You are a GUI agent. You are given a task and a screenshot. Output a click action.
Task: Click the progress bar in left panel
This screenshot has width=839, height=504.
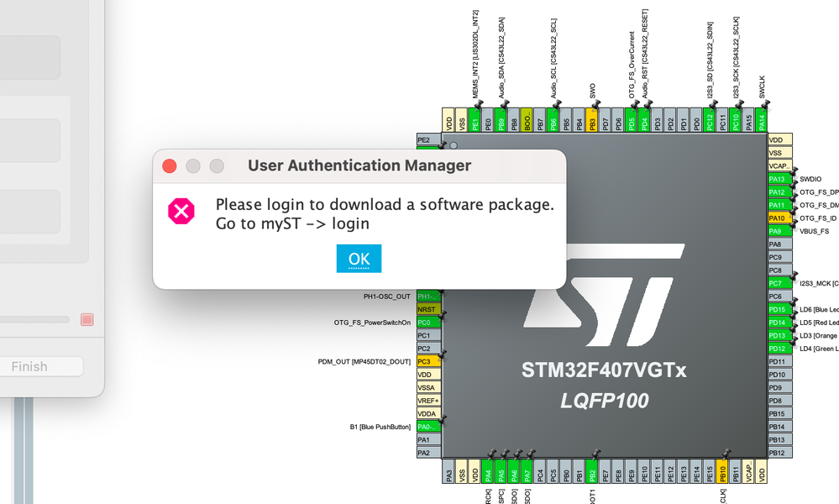coord(34,319)
